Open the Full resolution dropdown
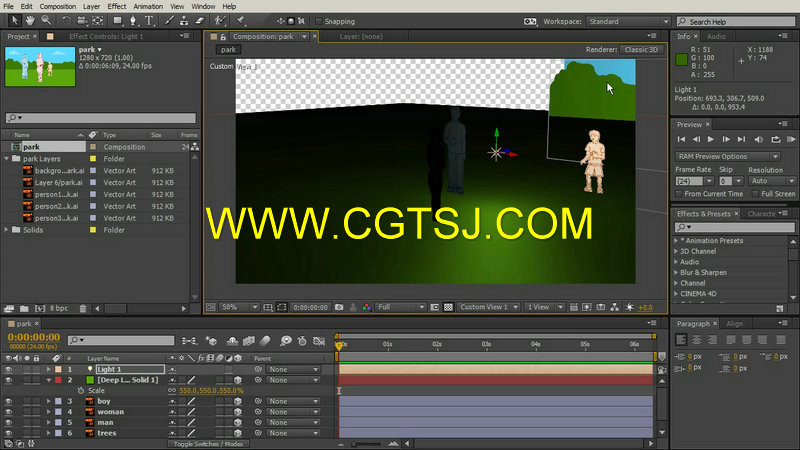800x450 pixels. coord(401,307)
